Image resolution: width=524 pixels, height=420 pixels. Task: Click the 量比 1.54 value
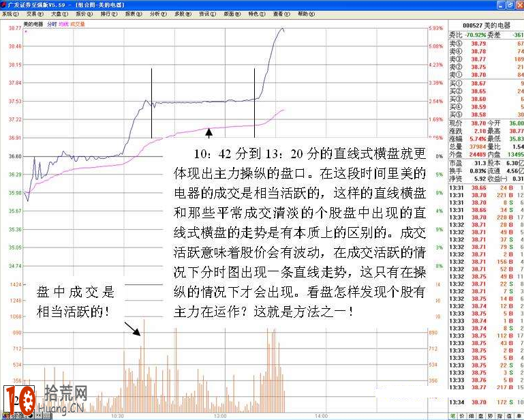point(519,147)
